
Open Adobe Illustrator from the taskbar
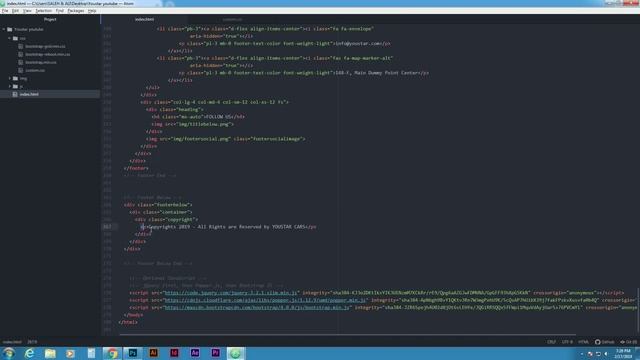tap(153, 353)
